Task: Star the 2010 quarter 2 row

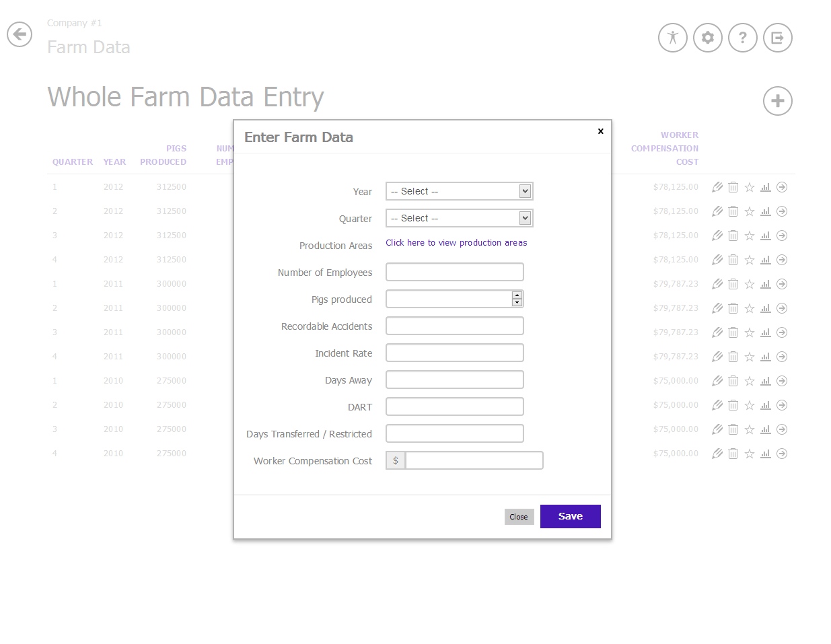Action: [x=750, y=405]
